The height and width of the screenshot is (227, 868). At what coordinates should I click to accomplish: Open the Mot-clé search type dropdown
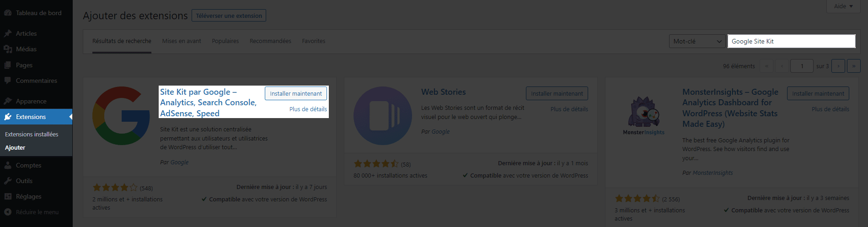click(x=697, y=41)
